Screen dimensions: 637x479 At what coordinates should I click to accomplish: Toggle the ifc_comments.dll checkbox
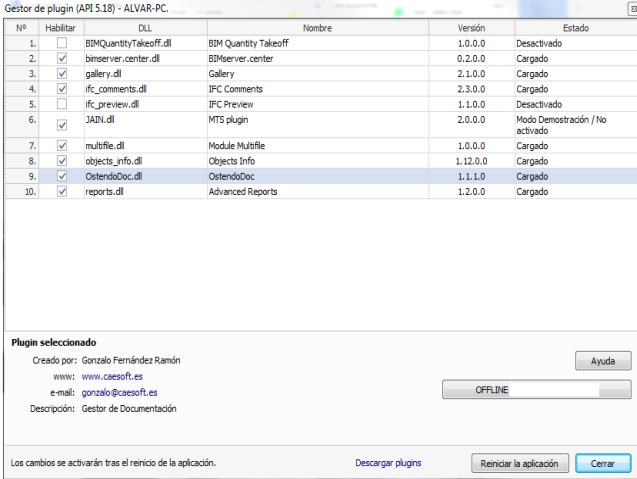tap(62, 89)
